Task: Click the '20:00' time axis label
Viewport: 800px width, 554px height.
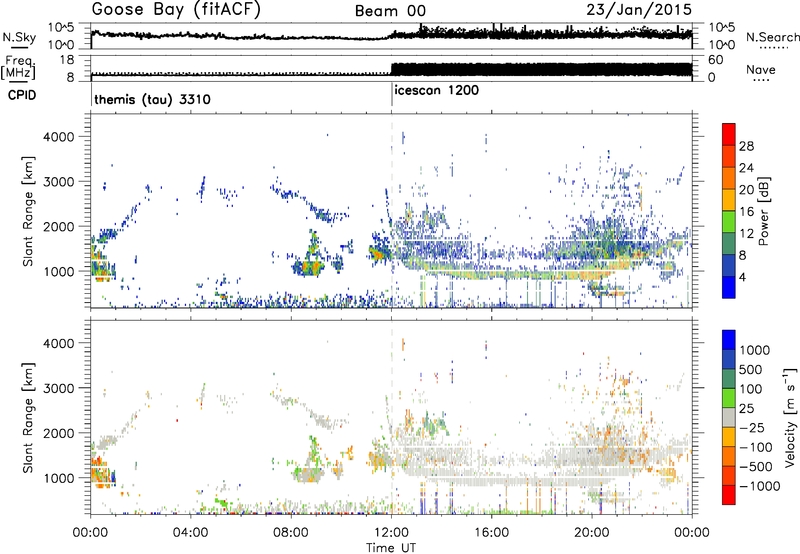Action: [592, 533]
